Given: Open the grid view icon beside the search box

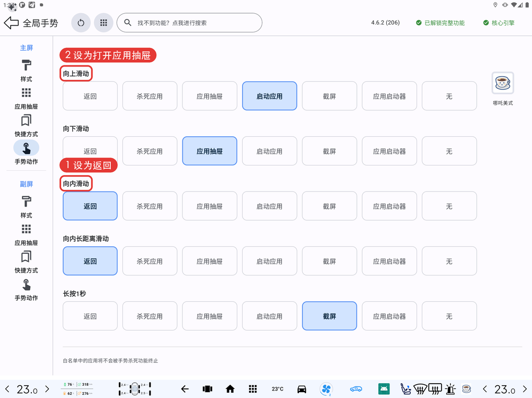Looking at the screenshot, I should tap(104, 23).
